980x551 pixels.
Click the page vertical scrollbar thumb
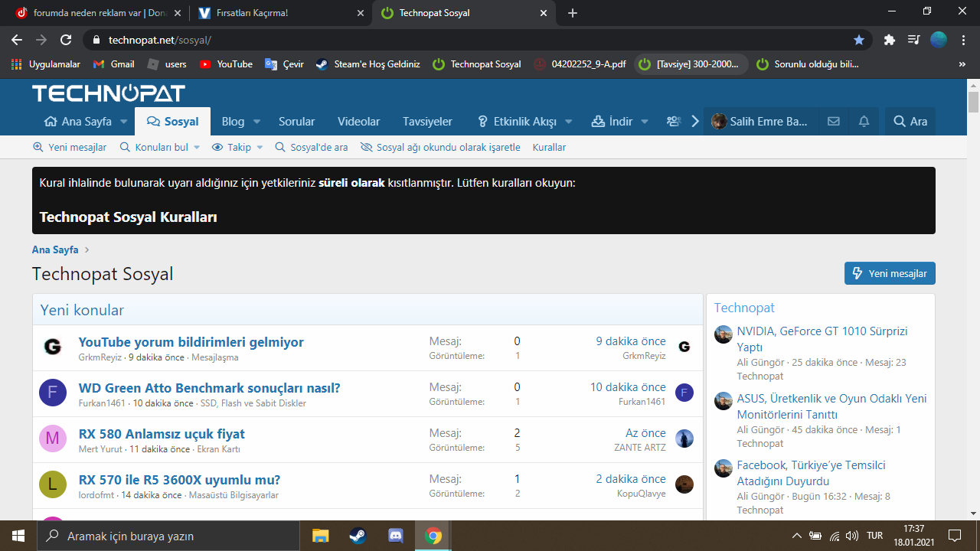click(x=973, y=102)
